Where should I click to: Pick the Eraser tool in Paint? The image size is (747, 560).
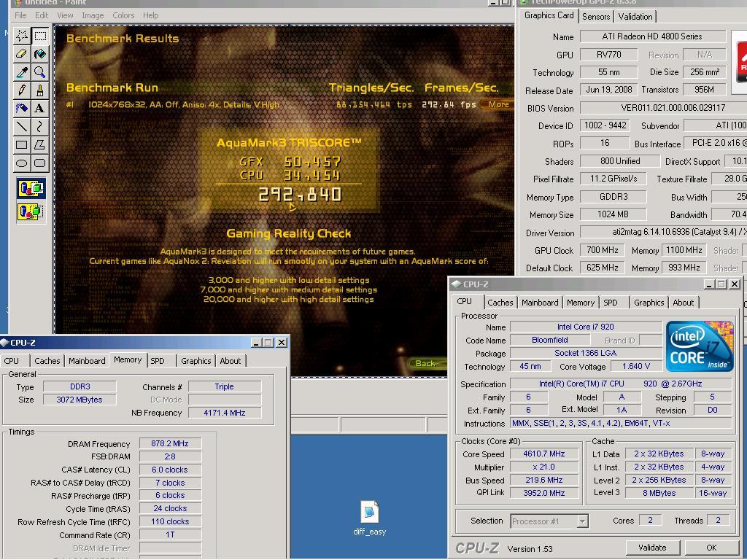pos(21,54)
